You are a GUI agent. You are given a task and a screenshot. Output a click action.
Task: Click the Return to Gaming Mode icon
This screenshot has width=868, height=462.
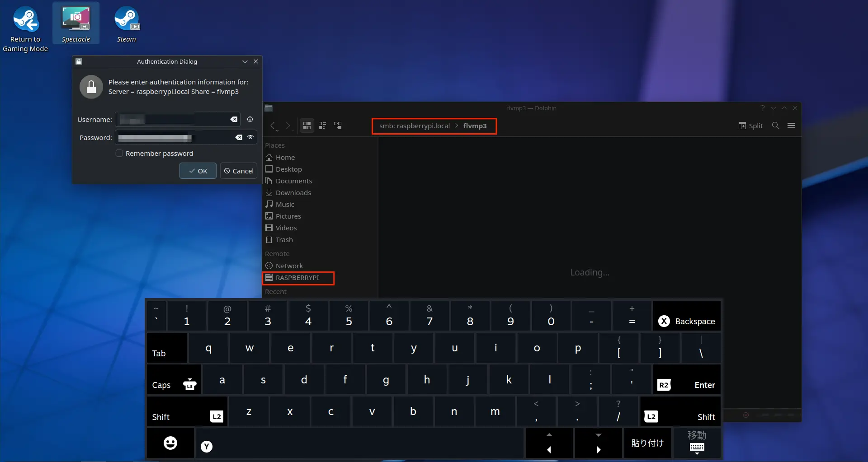25,28
